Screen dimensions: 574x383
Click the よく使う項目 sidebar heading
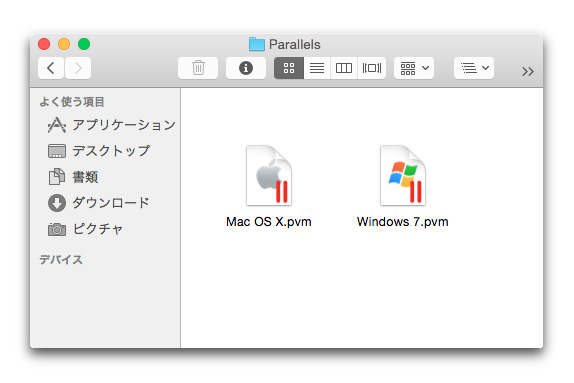(72, 101)
